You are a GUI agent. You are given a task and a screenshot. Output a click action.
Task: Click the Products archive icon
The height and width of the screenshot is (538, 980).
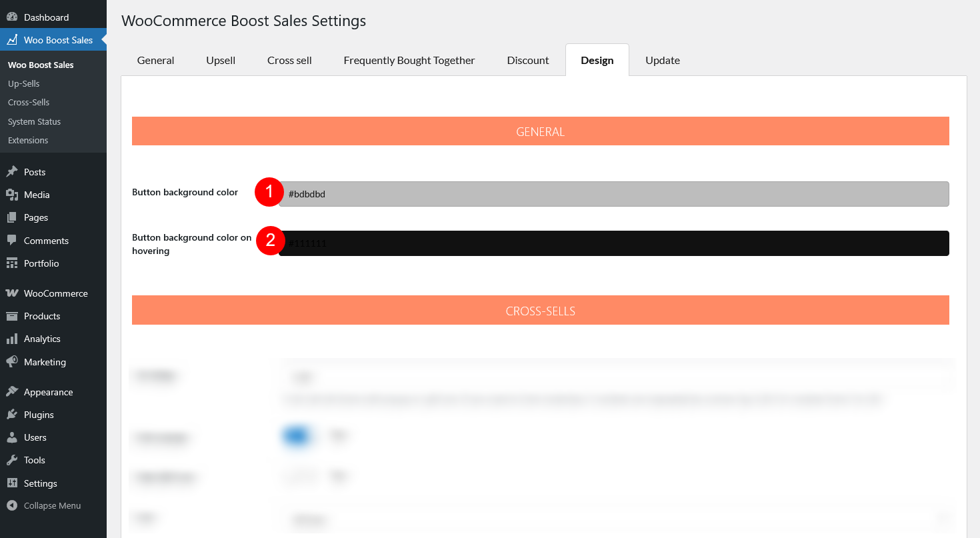tap(12, 316)
